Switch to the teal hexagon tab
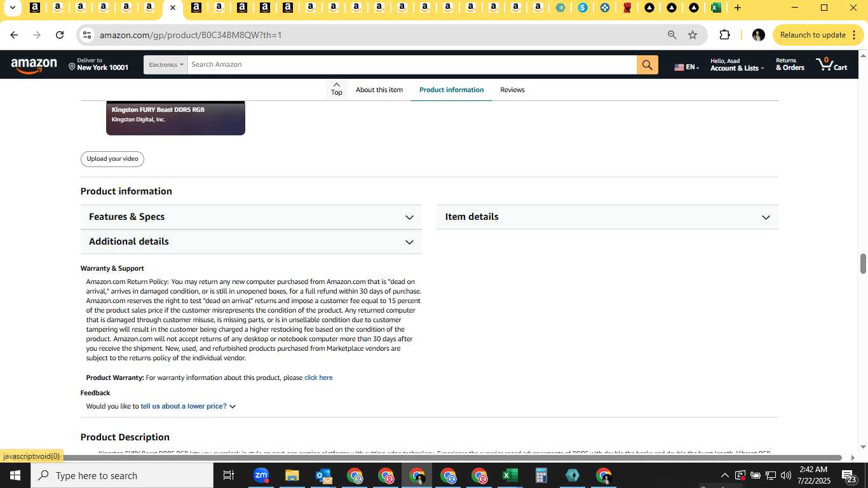 560,8
